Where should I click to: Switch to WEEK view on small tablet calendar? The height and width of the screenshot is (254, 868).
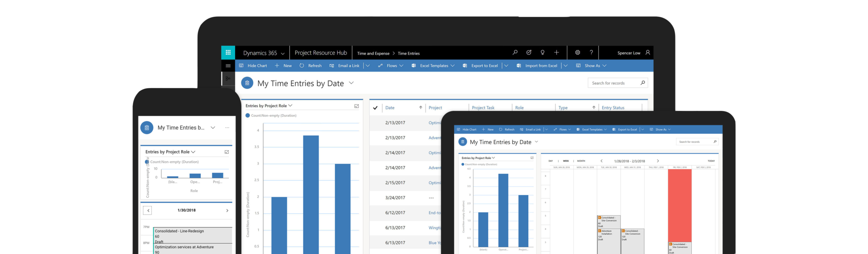[x=566, y=161]
